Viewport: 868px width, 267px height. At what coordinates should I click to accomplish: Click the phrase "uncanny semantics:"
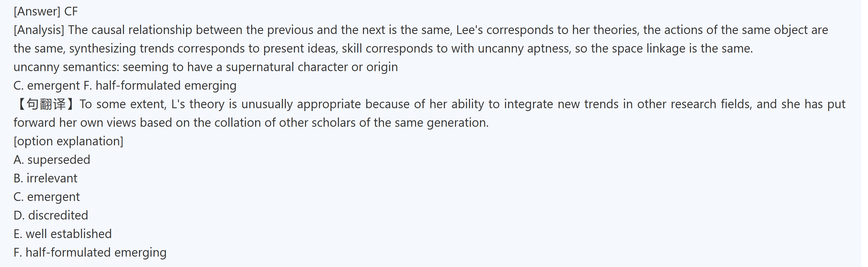click(x=66, y=67)
